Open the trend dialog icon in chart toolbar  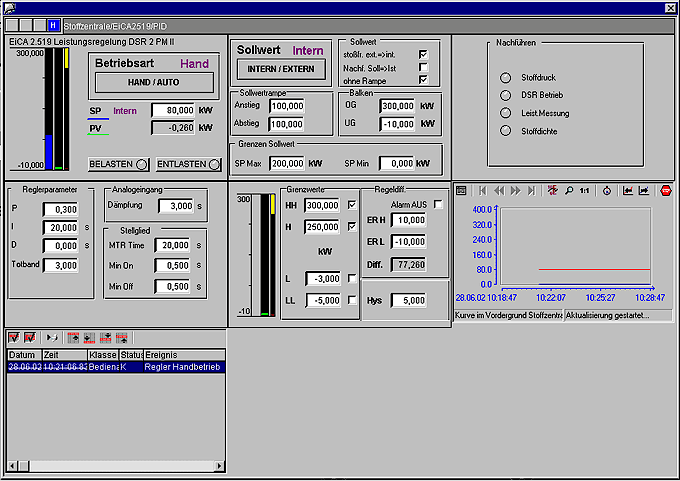461,190
